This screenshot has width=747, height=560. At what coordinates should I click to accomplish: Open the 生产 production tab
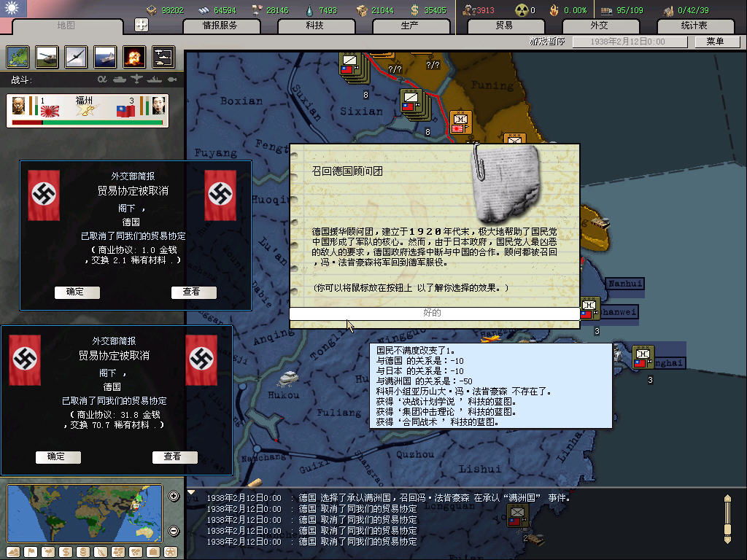pos(410,26)
